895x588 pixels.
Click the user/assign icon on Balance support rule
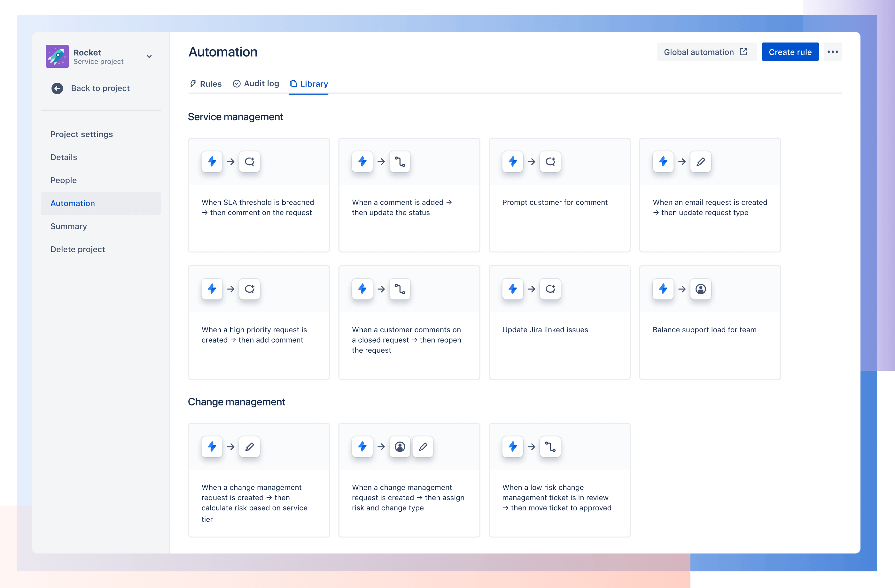pyautogui.click(x=700, y=289)
